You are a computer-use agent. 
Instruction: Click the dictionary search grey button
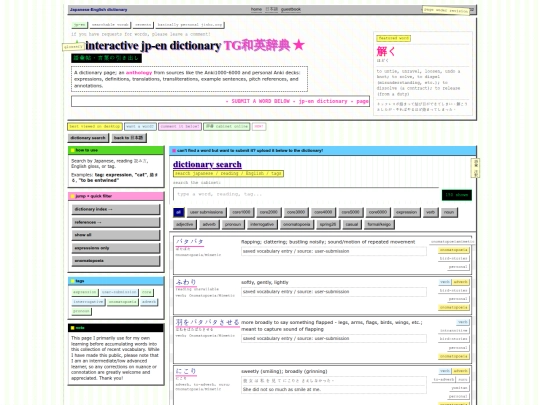88,138
